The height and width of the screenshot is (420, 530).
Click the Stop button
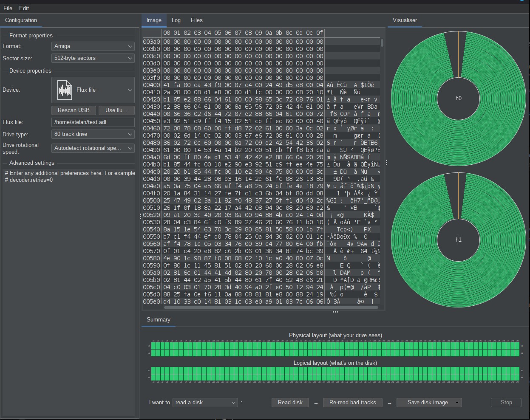pos(506,402)
